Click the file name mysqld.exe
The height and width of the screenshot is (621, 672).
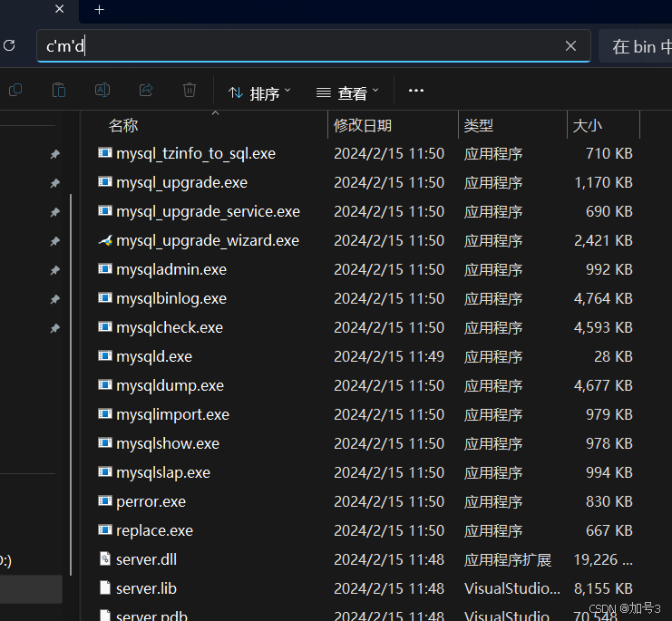click(154, 357)
